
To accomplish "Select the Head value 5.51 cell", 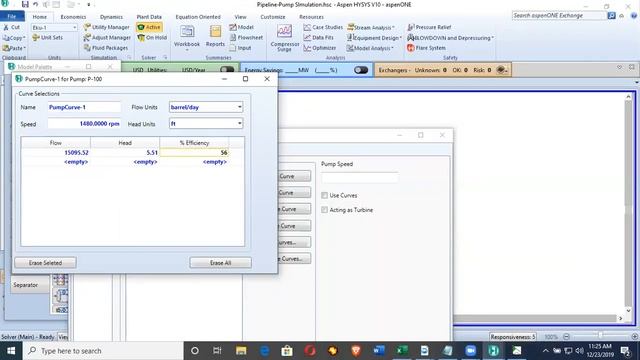I will [x=125, y=152].
